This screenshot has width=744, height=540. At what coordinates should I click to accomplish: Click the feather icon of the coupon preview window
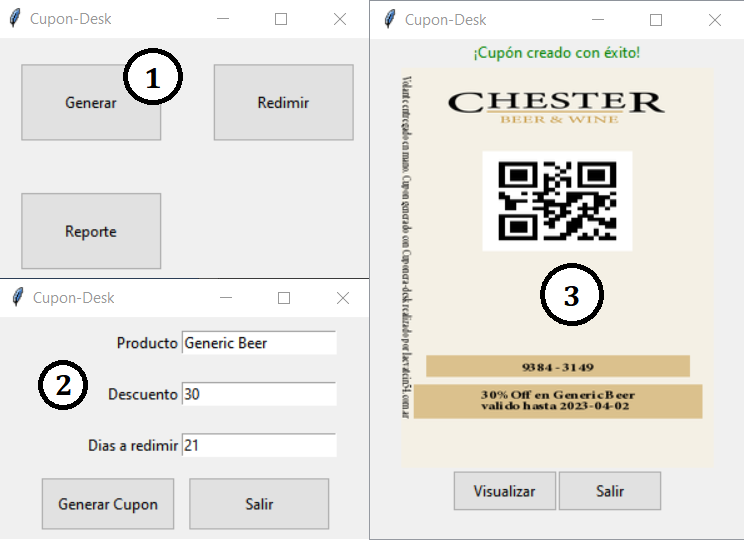[388, 20]
